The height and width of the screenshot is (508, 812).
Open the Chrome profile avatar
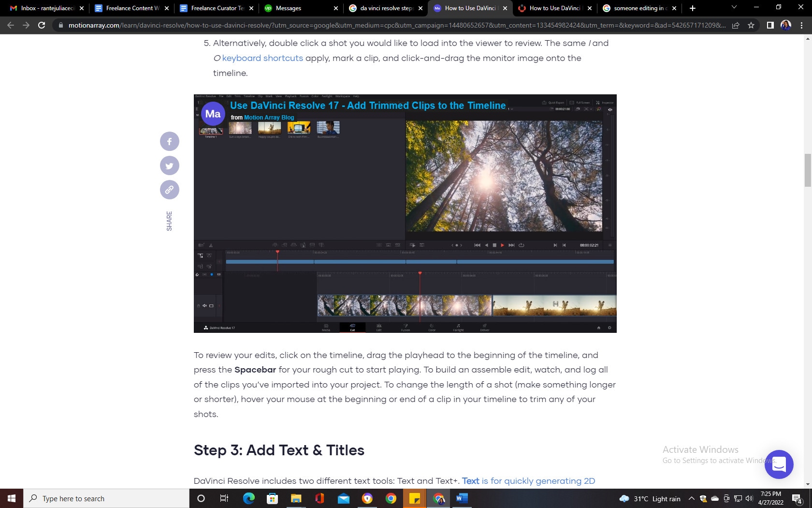click(x=786, y=25)
